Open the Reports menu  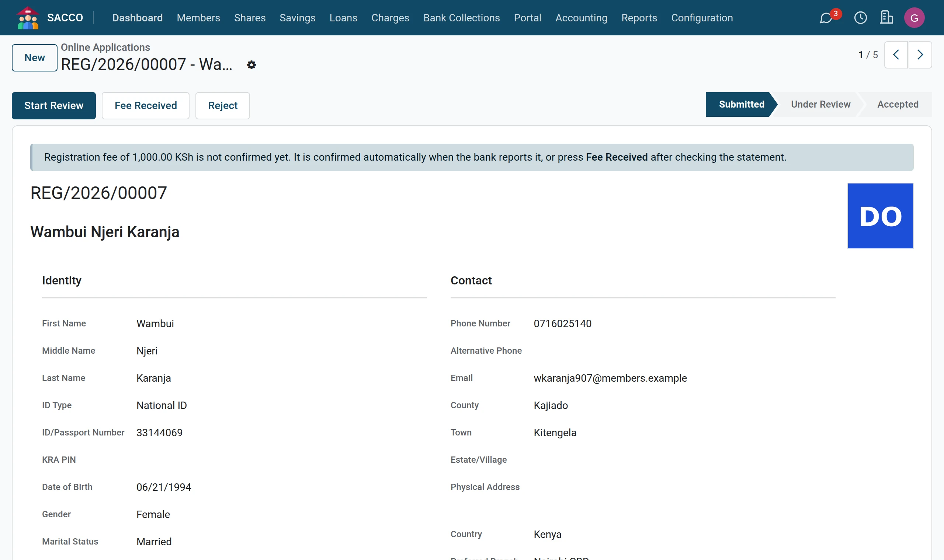pos(639,18)
